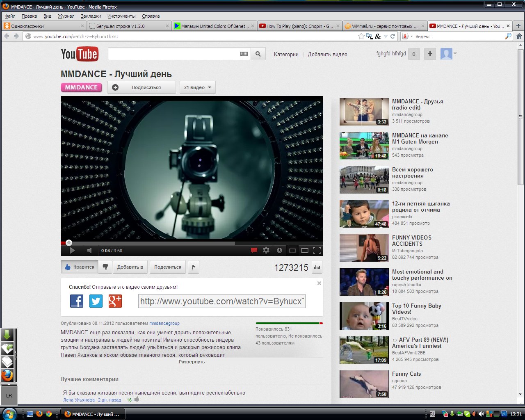
Task: Open Инструменты menu
Action: [x=121, y=16]
